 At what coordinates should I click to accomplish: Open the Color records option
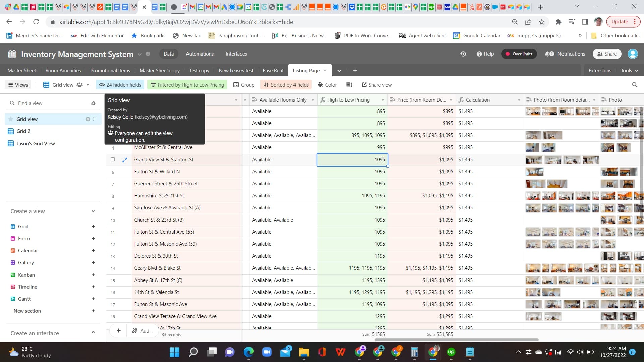tap(327, 85)
